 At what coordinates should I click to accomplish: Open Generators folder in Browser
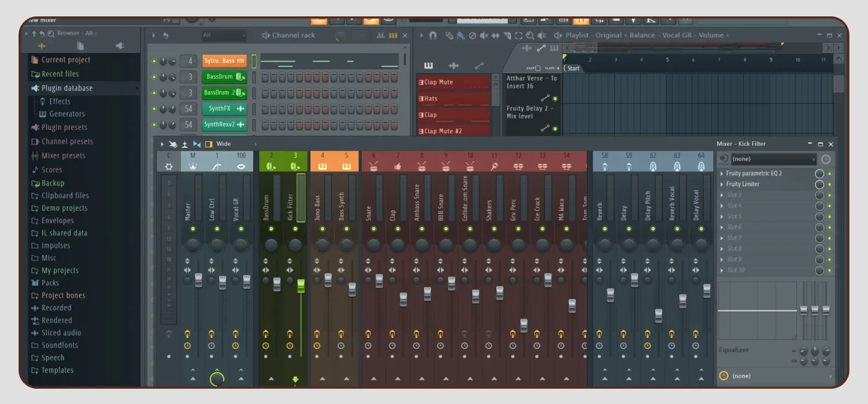[67, 114]
